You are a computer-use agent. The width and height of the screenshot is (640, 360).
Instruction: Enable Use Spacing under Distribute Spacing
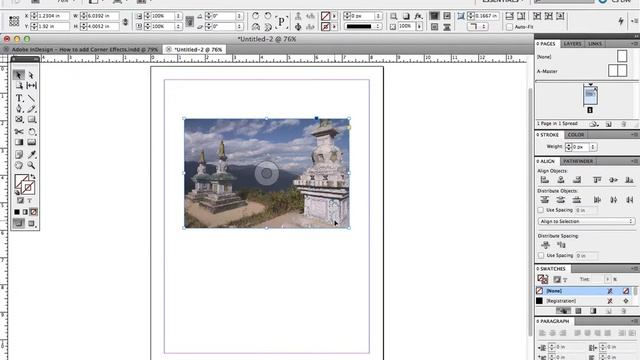click(541, 256)
